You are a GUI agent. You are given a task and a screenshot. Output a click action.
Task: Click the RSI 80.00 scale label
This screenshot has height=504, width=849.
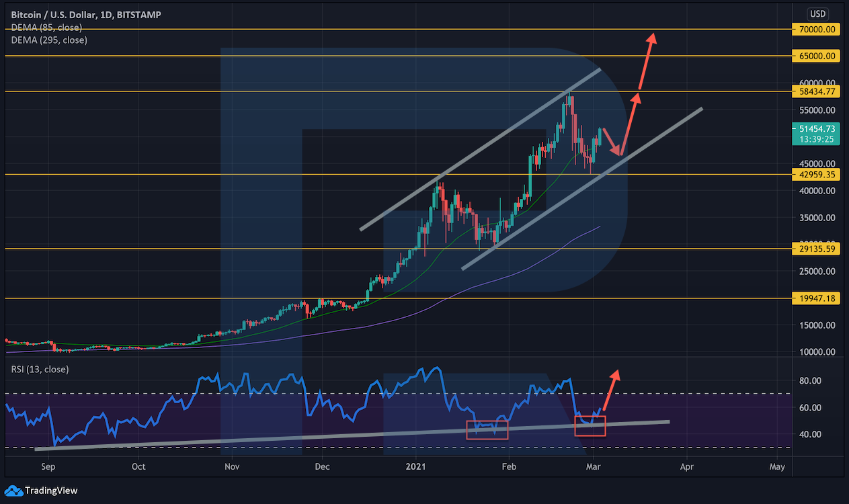pyautogui.click(x=809, y=381)
